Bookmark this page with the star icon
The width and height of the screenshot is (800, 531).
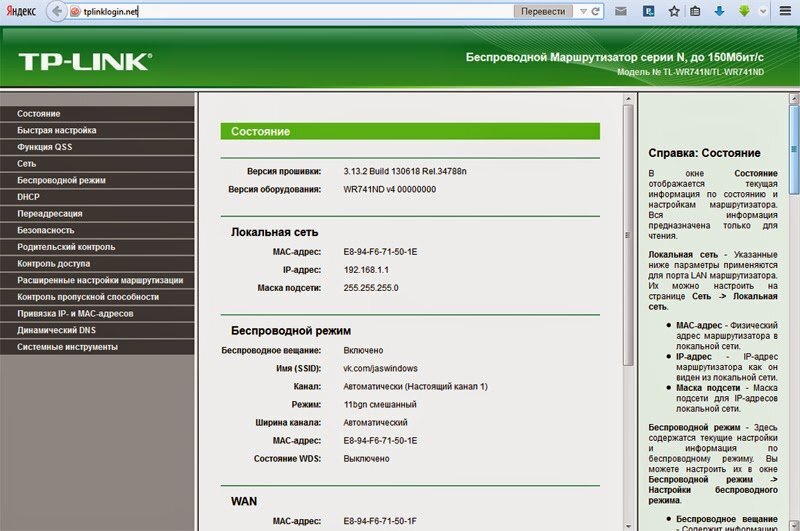point(674,11)
